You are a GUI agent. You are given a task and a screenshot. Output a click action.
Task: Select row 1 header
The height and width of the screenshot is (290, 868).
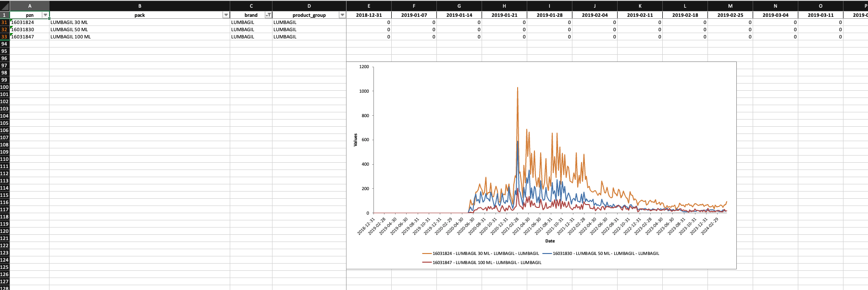point(5,15)
